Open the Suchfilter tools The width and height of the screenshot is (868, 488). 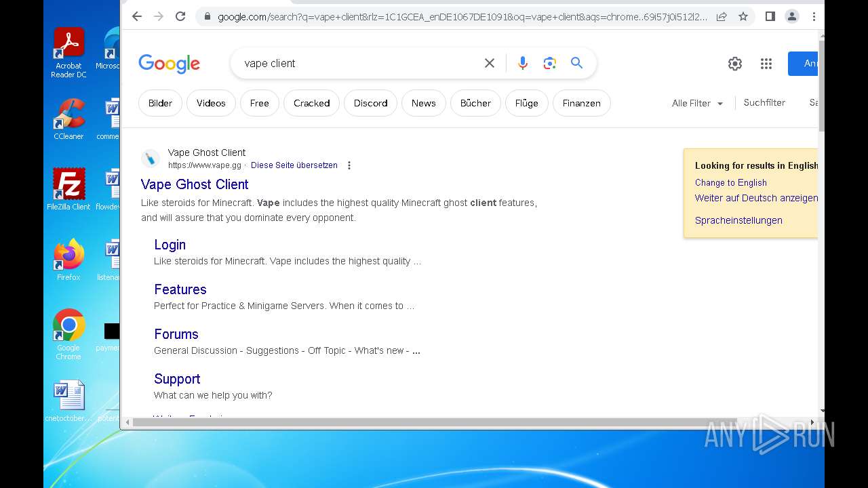pos(764,103)
